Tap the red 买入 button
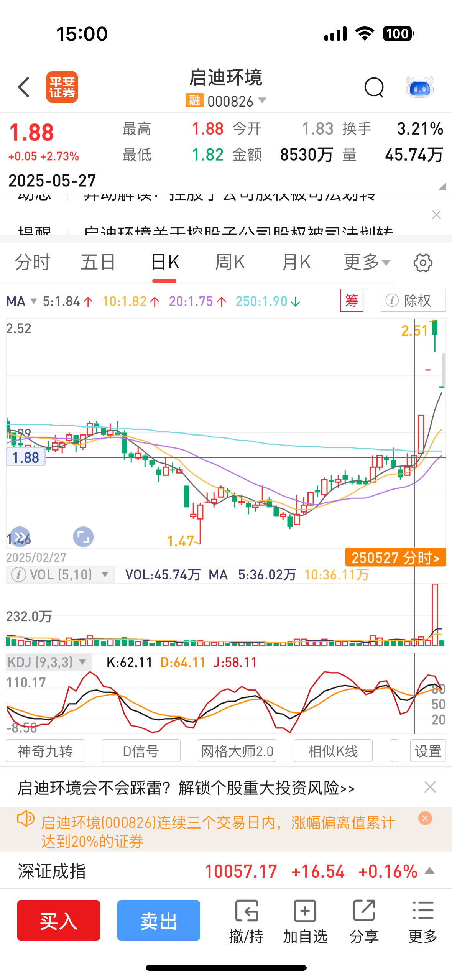Screen dimensions: 452x980 coord(59,920)
